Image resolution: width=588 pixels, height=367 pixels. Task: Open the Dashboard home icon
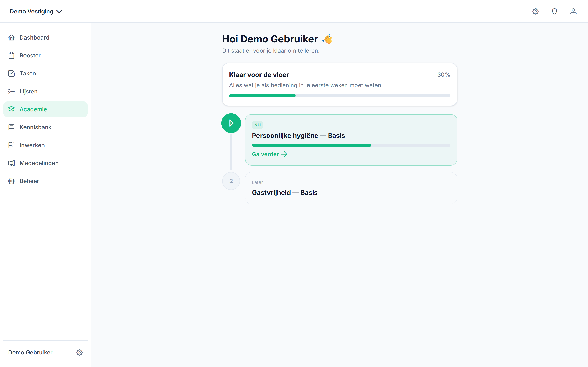pyautogui.click(x=11, y=38)
